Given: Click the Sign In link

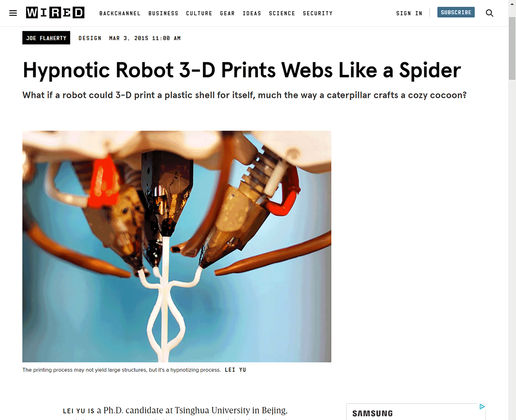Looking at the screenshot, I should pos(409,13).
